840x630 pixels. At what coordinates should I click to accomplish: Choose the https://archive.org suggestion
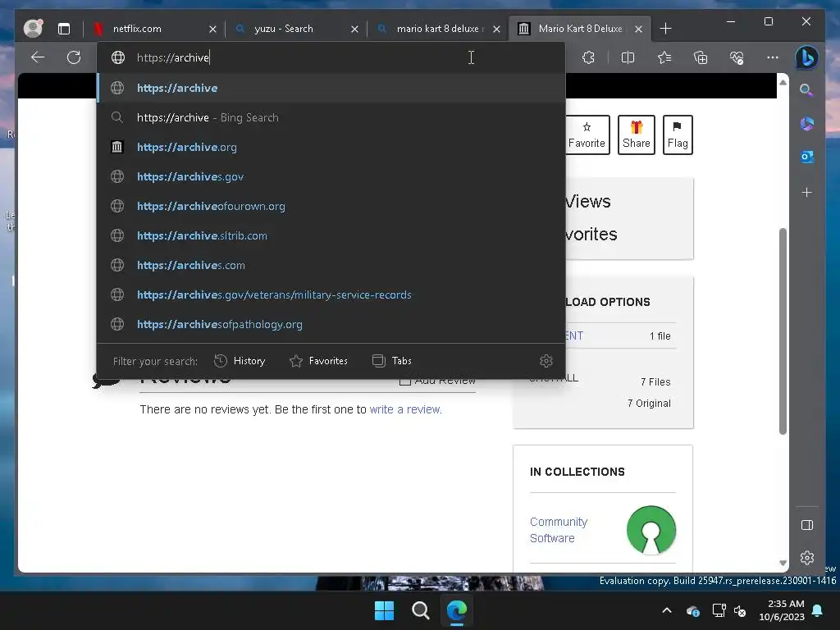tap(331, 147)
